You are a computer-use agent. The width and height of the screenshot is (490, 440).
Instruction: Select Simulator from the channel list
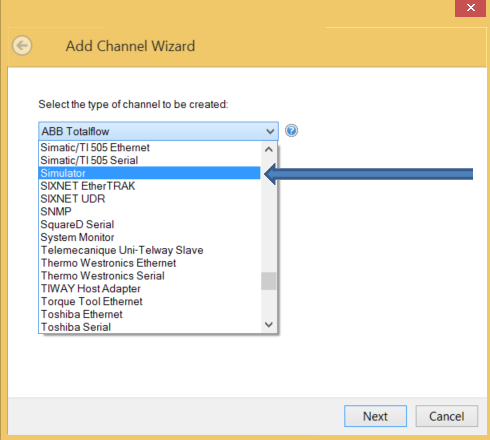[150, 173]
